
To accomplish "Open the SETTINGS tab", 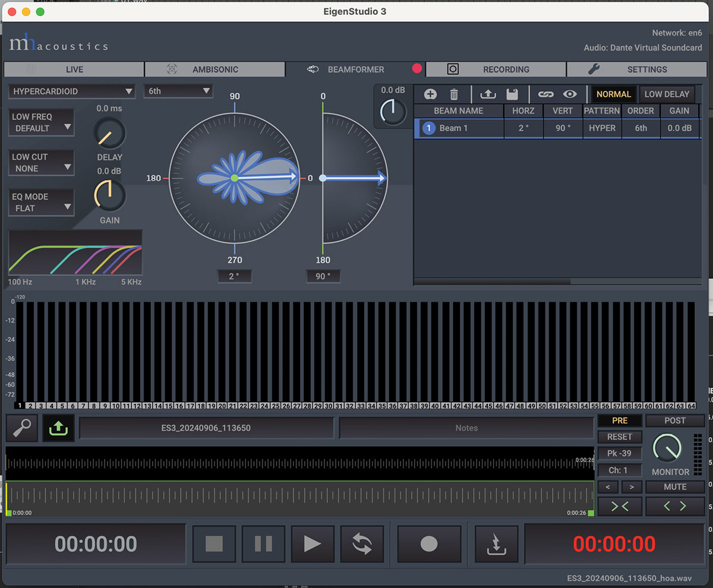I will [x=637, y=69].
